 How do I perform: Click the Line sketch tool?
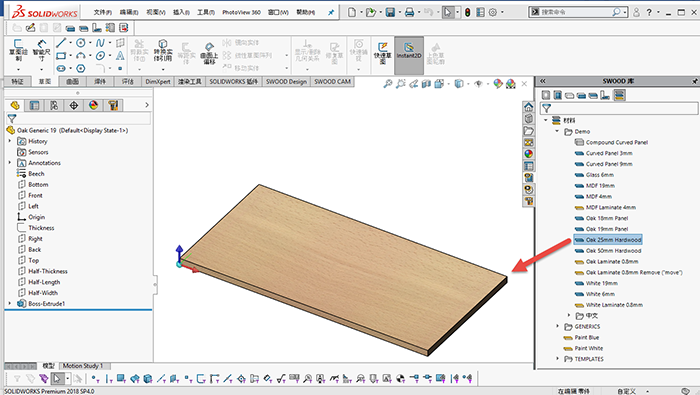coord(61,43)
